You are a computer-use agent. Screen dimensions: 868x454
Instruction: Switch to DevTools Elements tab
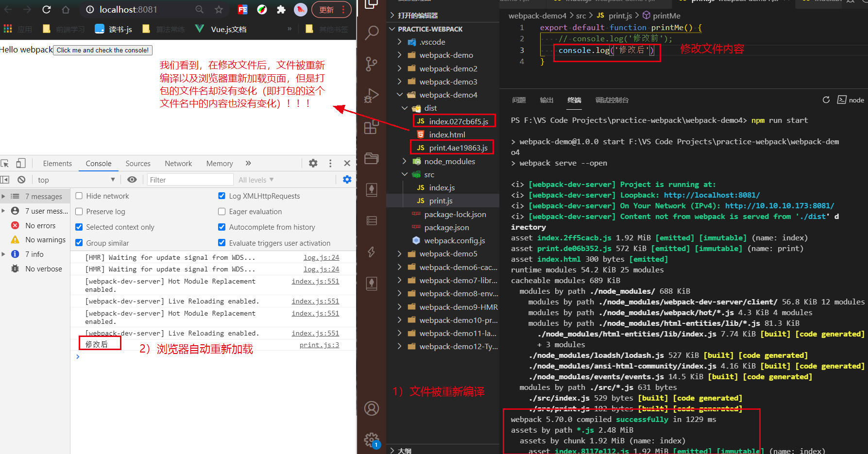coord(57,164)
